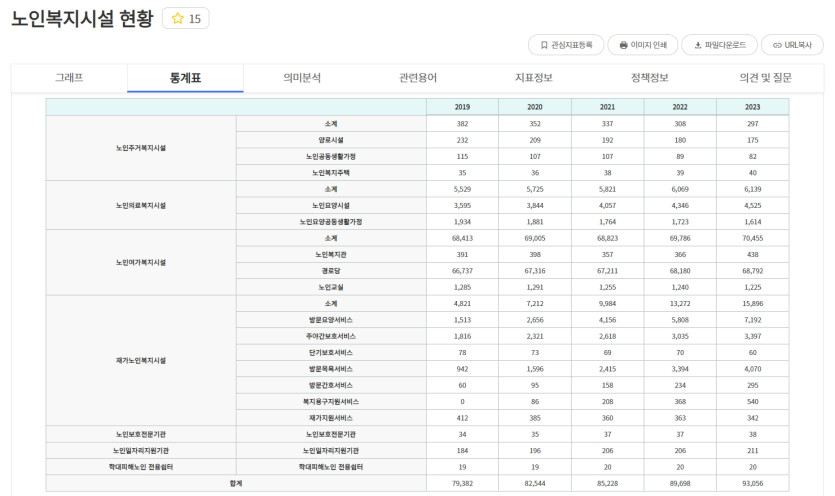Click the 합계 total row label
Viewport: 835px width, 496px height.
click(x=236, y=483)
